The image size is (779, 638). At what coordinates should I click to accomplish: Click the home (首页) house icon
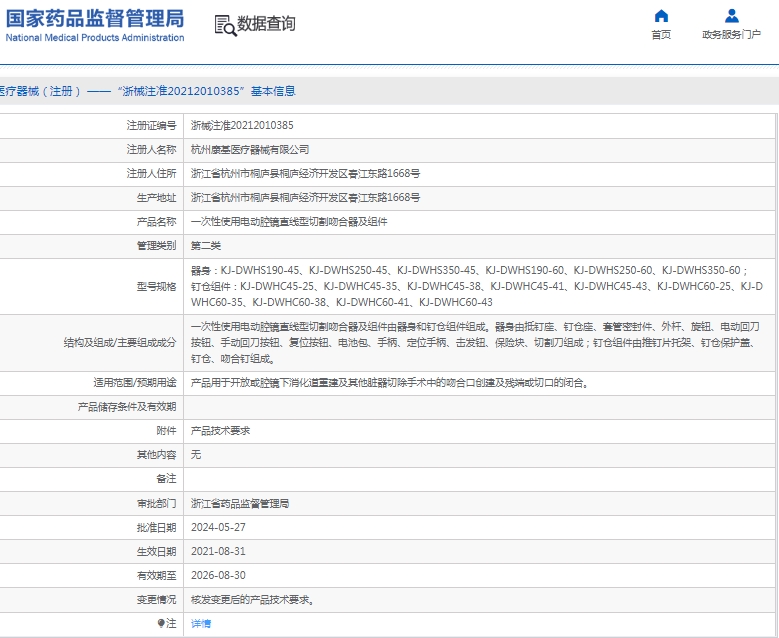click(x=661, y=16)
